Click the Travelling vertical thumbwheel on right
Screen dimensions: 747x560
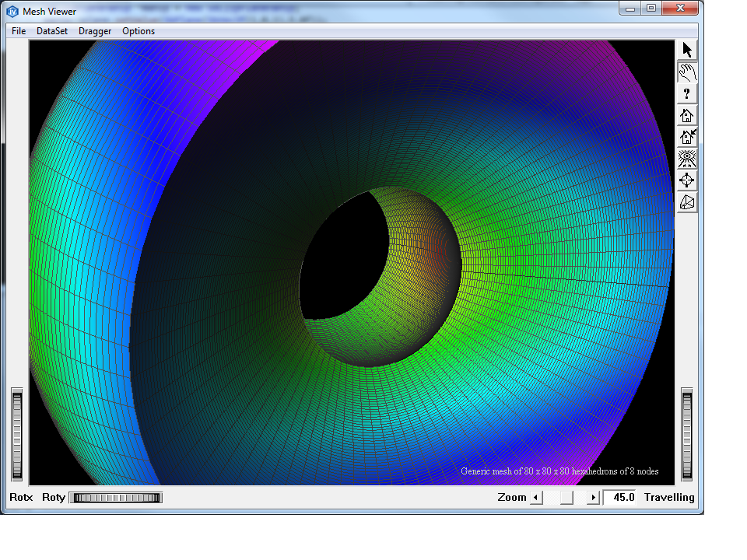(686, 436)
